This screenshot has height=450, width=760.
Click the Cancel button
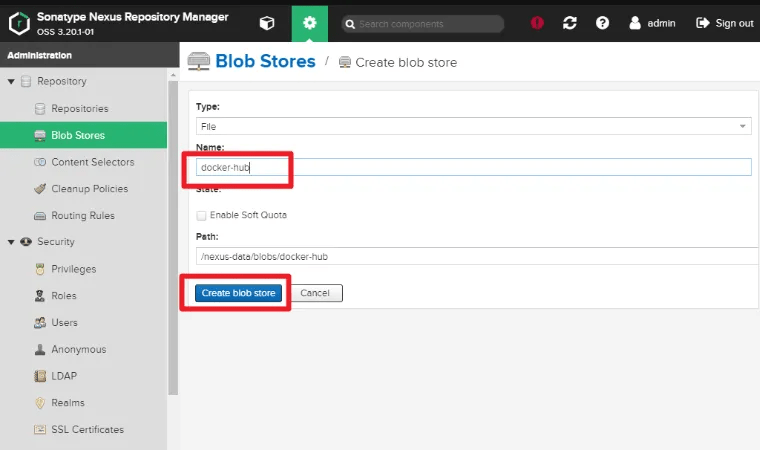(x=315, y=293)
